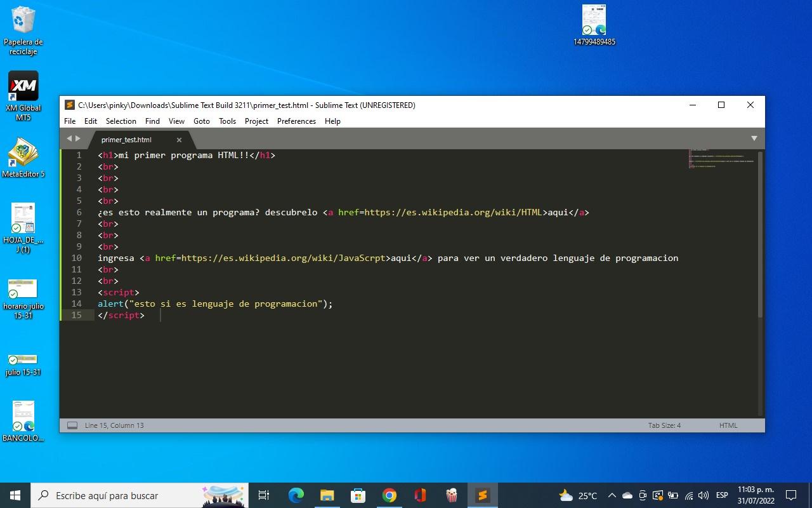Select MetaEditor 5 desktop shortcut

click(23, 157)
